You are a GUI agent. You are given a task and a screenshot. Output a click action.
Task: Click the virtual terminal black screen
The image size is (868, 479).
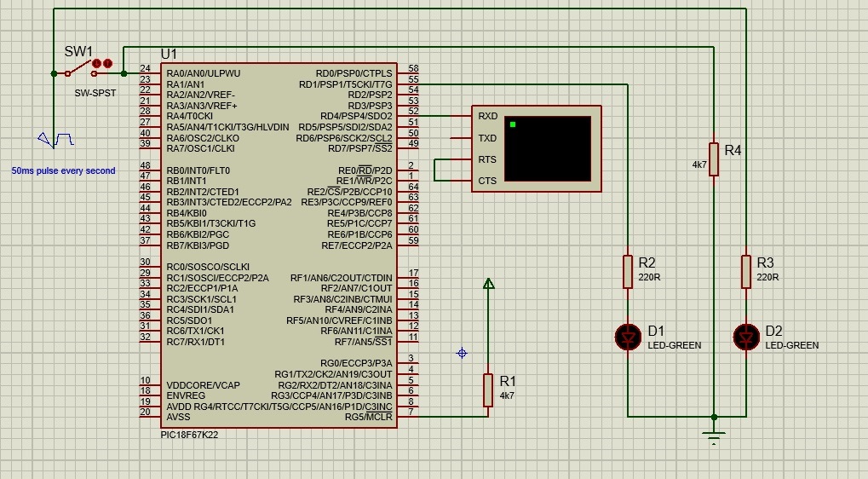tap(547, 148)
